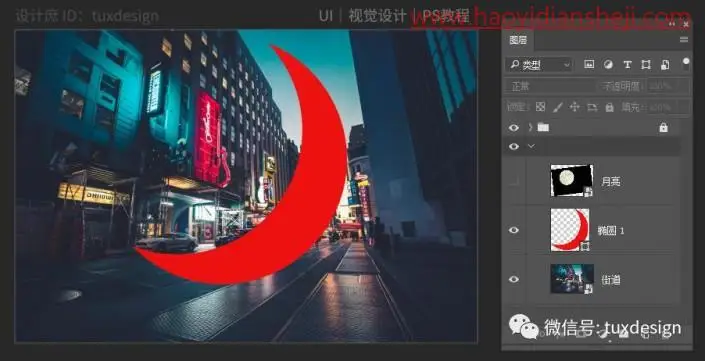Screen dimensions: 705x361
Task: Lock transparent pixels checkerboard icon
Action: click(x=540, y=107)
